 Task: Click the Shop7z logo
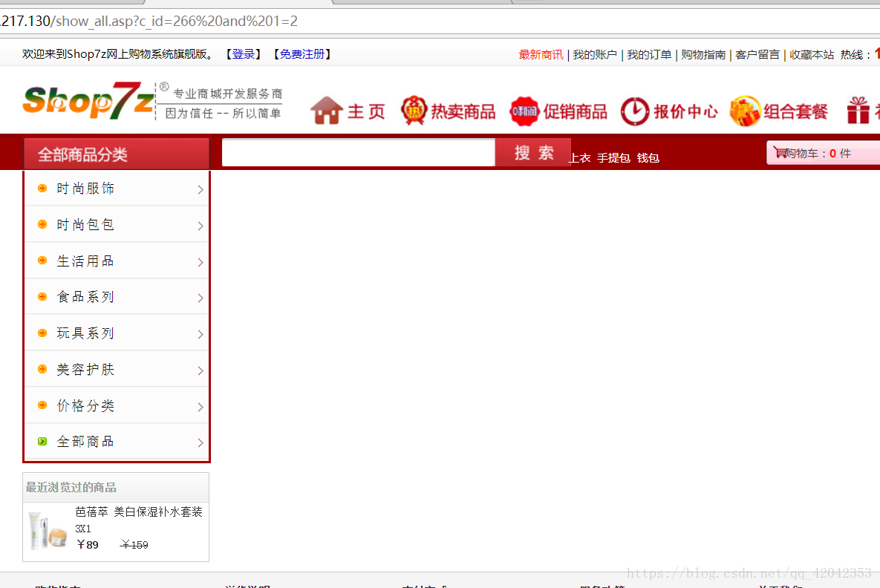(x=88, y=101)
